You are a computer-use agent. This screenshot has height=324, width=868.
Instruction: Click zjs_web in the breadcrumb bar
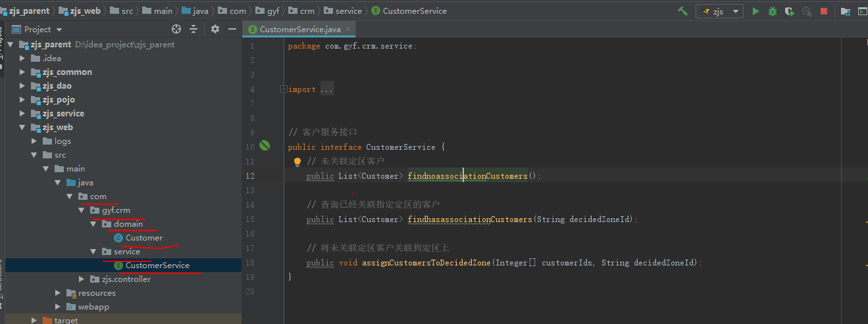point(79,11)
